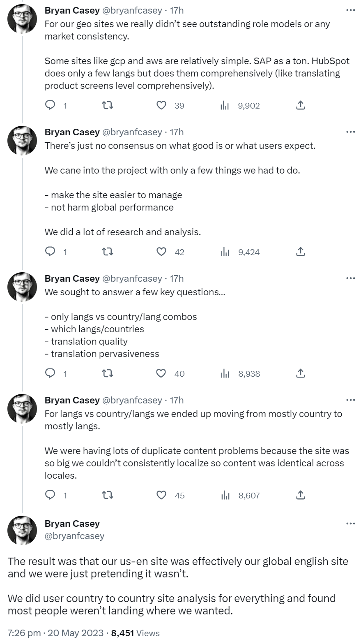Retweet the geo sites tweet
Screen dimensions: 361x644
coord(107,106)
